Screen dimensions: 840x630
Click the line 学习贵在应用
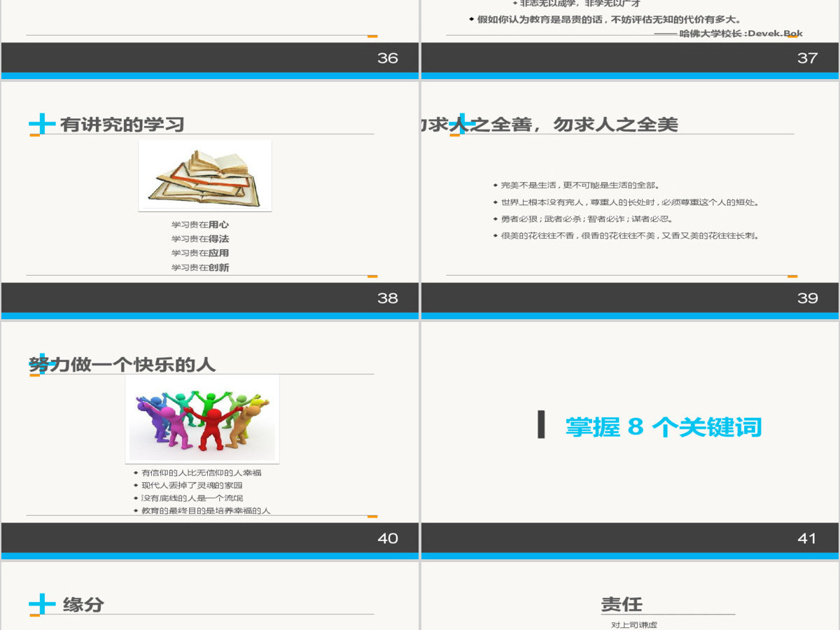coord(200,253)
